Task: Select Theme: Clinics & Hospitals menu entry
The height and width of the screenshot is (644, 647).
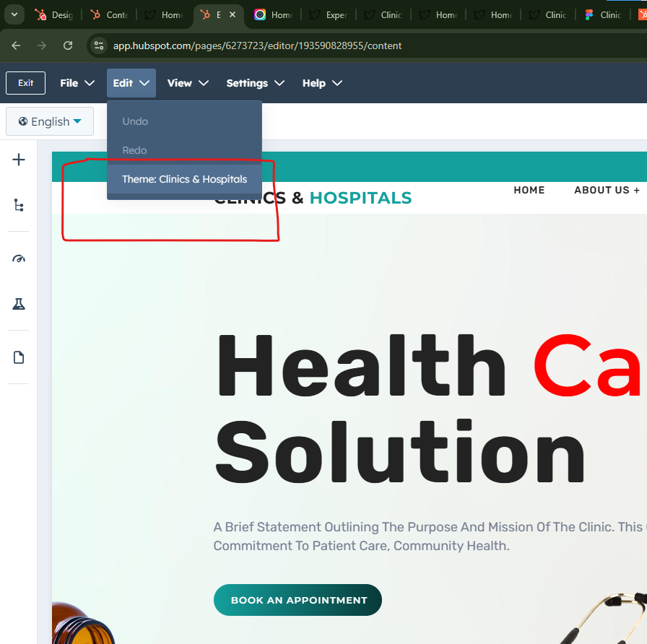Action: pyautogui.click(x=184, y=179)
